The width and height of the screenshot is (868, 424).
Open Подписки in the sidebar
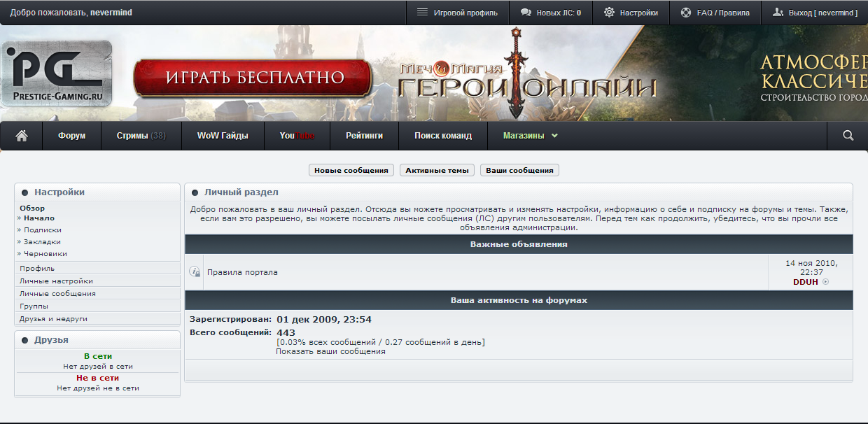point(43,229)
